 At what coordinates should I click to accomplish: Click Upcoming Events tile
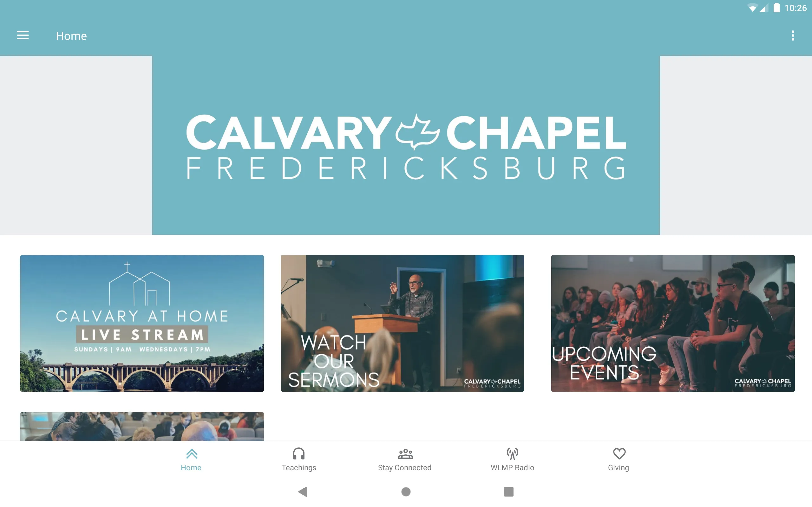click(672, 323)
